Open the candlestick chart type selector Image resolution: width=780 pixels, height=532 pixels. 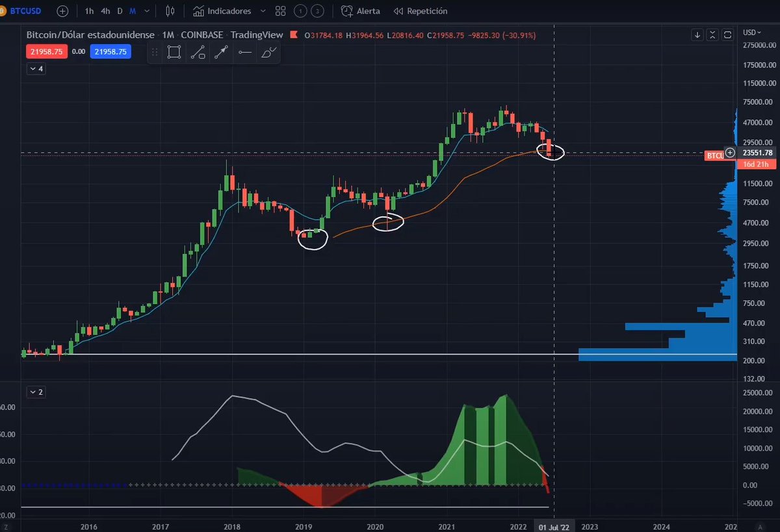point(170,11)
